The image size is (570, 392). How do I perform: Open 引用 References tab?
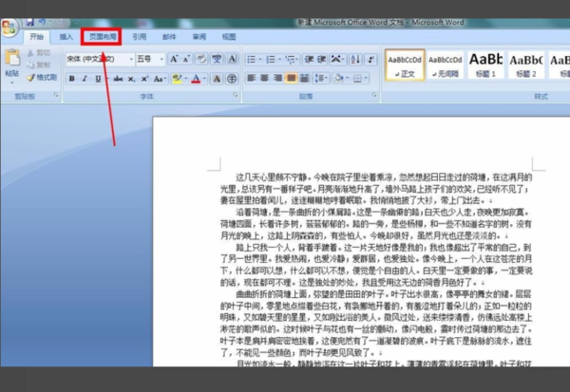point(140,37)
